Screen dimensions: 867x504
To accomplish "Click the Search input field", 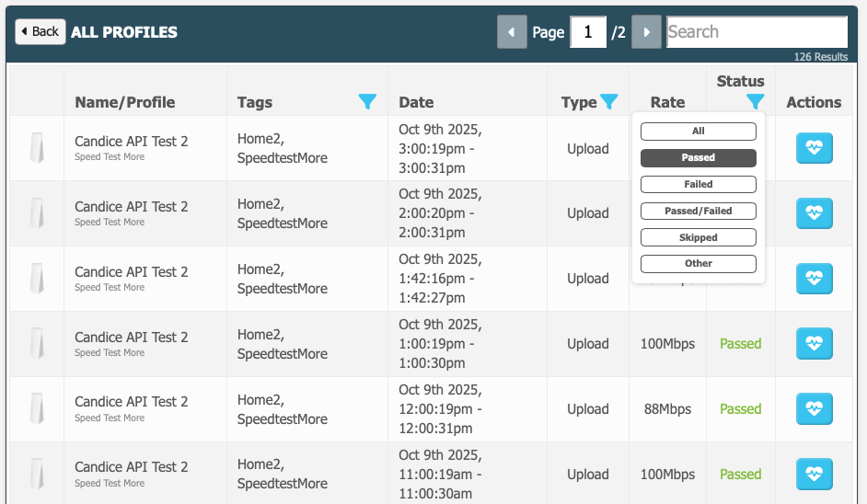I will point(756,32).
